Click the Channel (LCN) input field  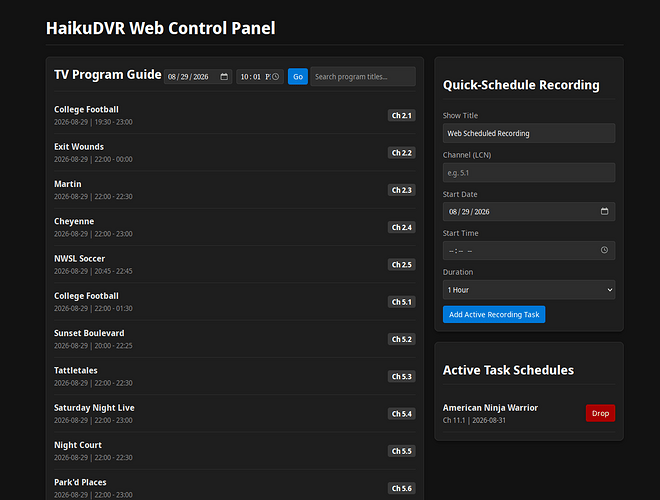529,173
